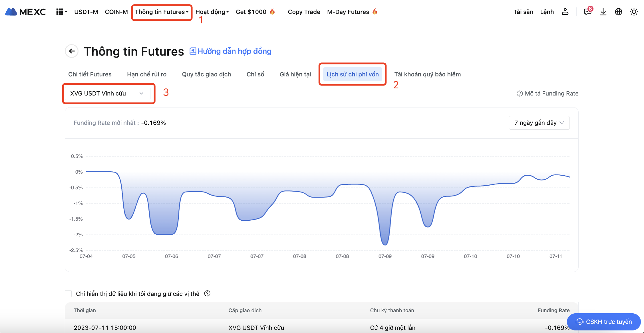Click Mô tả Funding Rate help link

point(548,94)
